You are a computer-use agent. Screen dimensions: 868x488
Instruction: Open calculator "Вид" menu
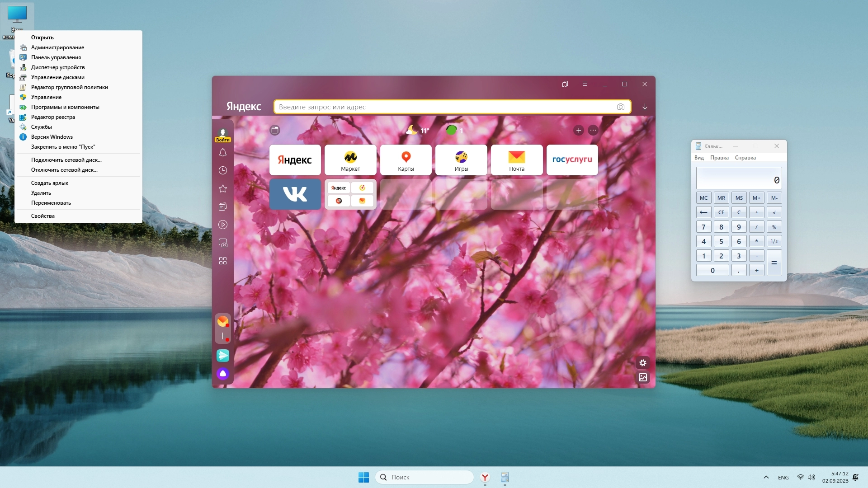699,158
